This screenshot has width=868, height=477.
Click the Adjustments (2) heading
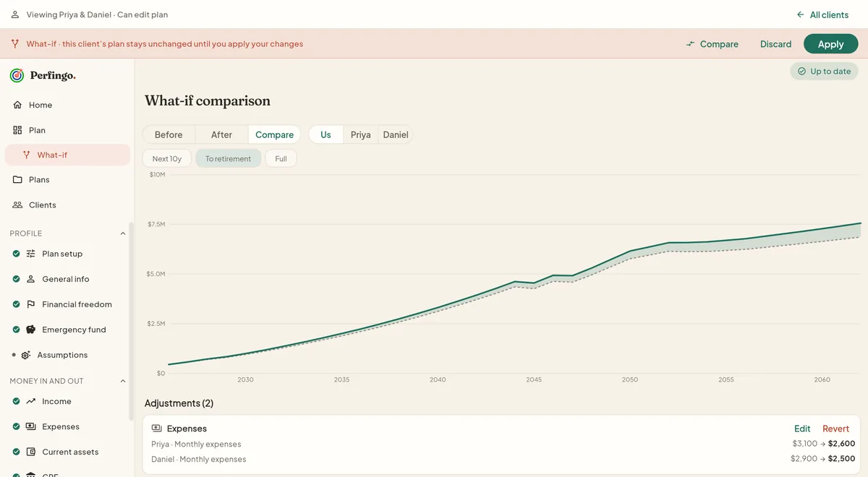tap(179, 403)
